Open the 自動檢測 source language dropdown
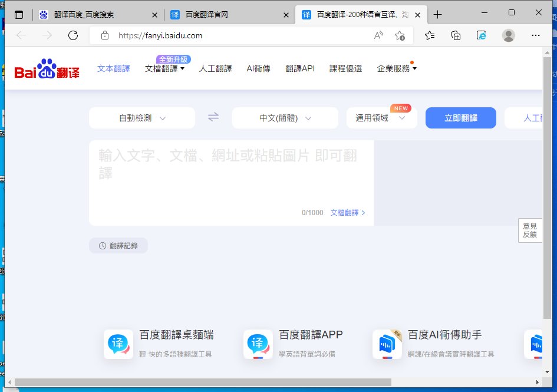 (141, 118)
